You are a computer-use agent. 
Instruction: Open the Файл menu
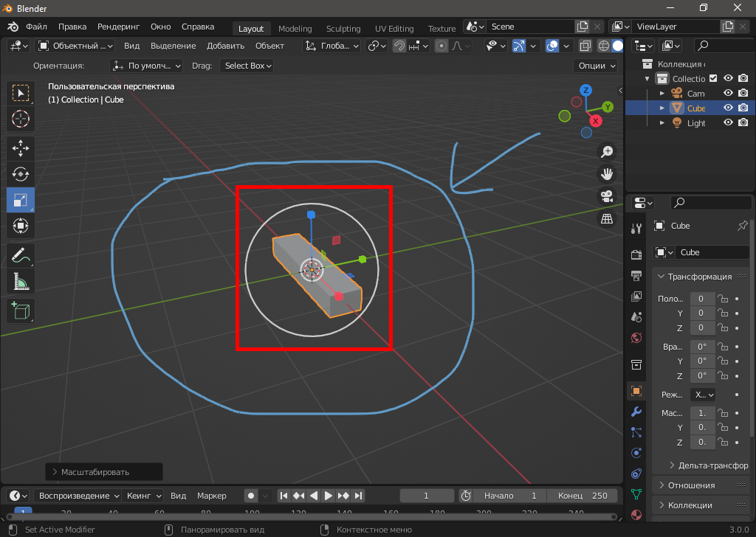tap(36, 27)
